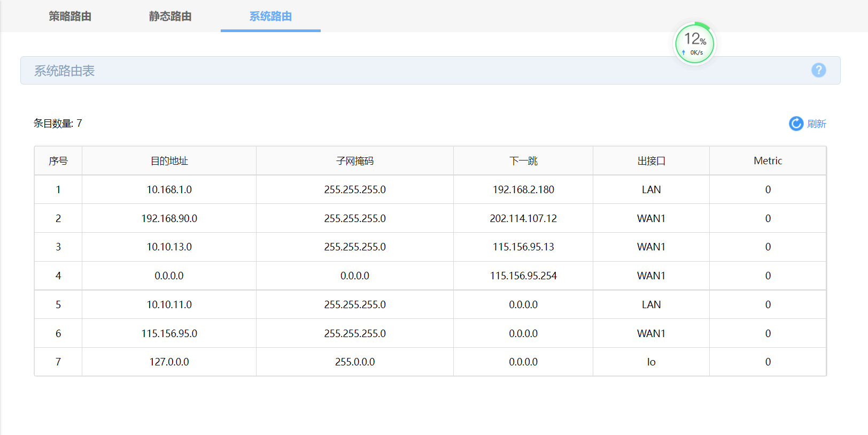Switch to the 策略路由 tab

click(70, 16)
